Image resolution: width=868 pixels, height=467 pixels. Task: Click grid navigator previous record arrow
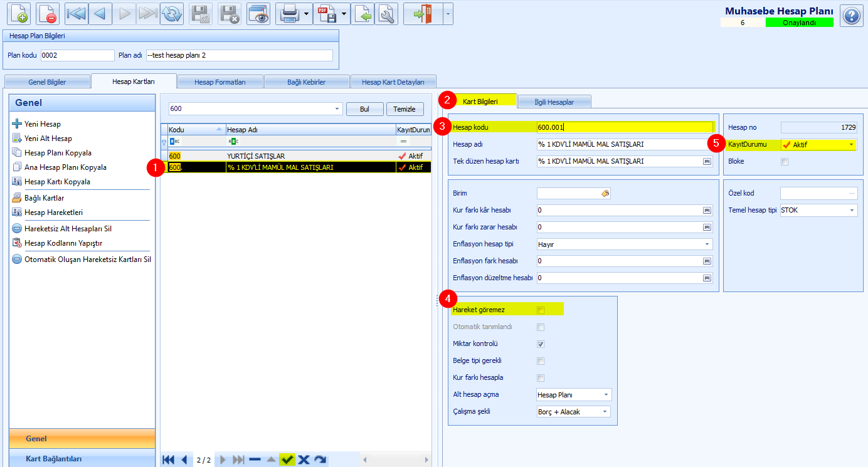(184, 459)
